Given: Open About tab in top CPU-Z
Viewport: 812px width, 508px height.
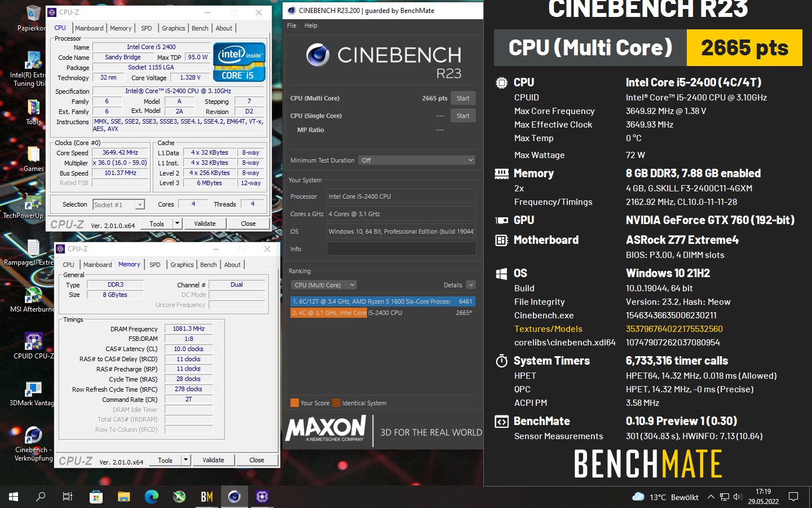Looking at the screenshot, I should (x=224, y=28).
